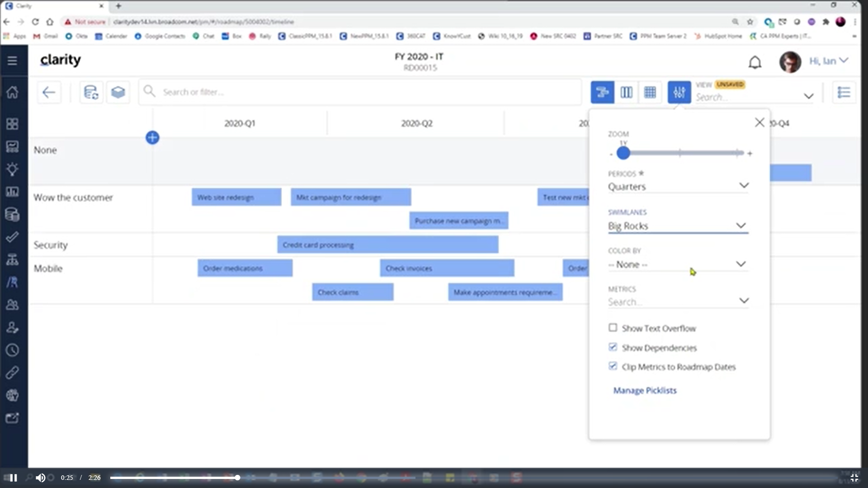Screen dimensions: 868x488
Task: Open the hamburger main menu
Action: tap(12, 61)
